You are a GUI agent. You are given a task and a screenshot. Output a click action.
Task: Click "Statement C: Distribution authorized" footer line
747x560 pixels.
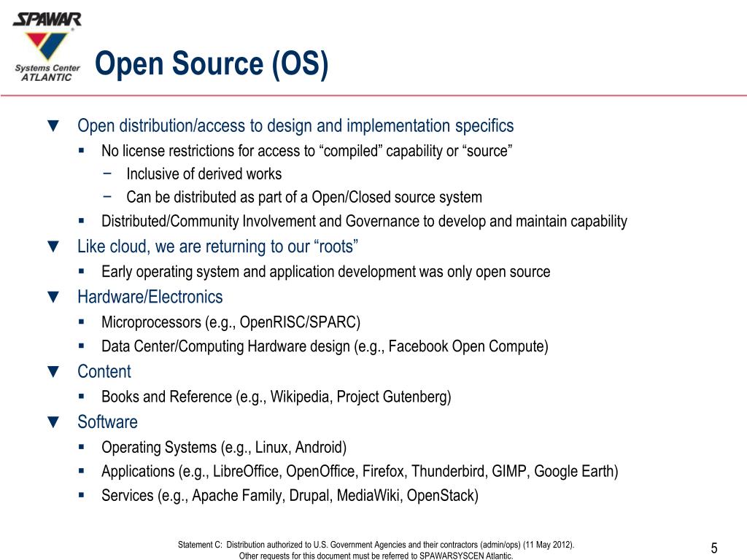(x=376, y=545)
